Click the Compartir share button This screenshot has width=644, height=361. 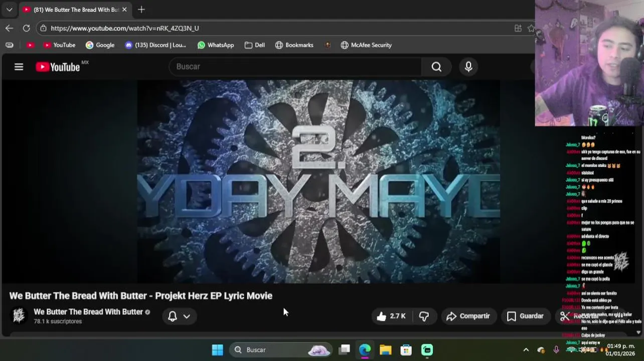click(468, 316)
